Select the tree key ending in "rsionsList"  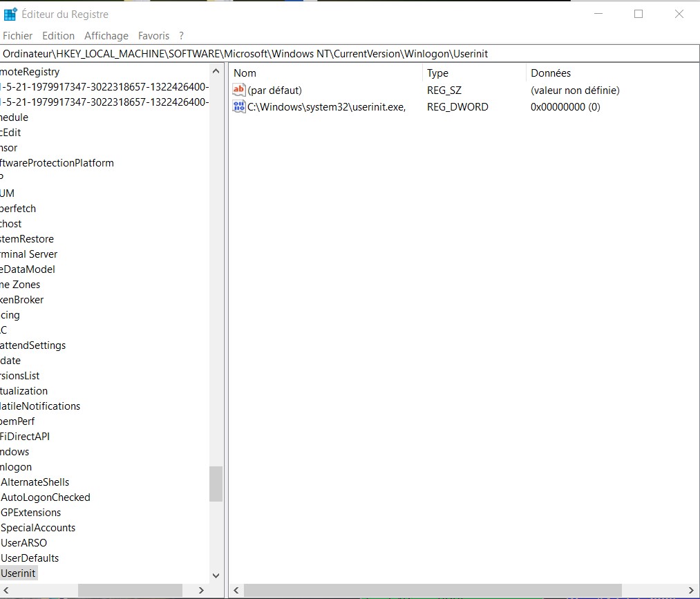(x=19, y=375)
